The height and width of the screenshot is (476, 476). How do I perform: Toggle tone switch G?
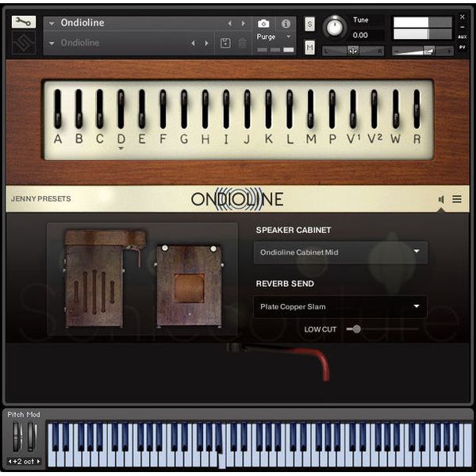(x=184, y=109)
